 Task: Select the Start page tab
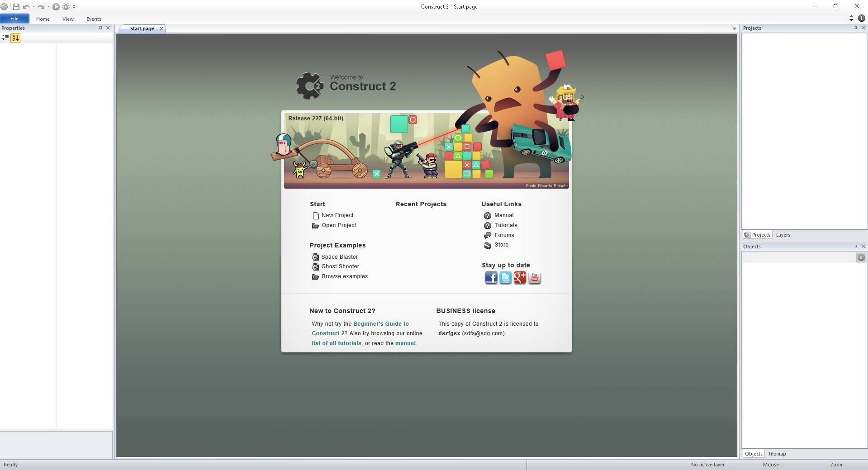point(142,28)
